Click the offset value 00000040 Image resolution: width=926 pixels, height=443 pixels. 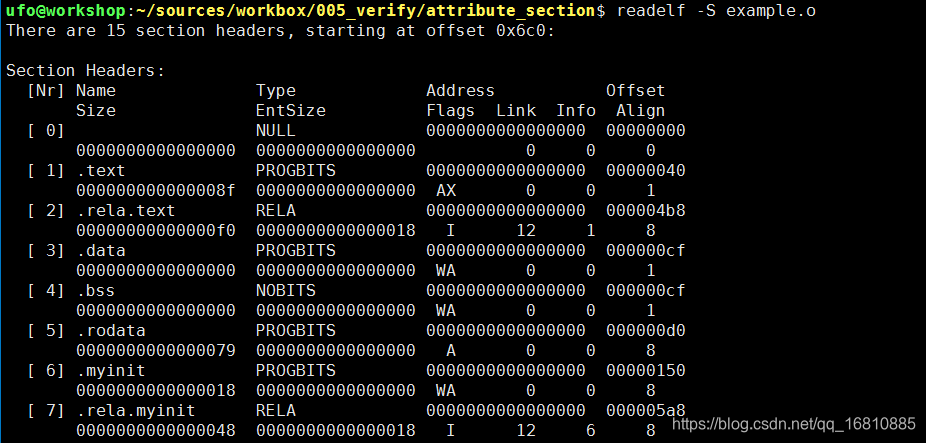tap(645, 171)
